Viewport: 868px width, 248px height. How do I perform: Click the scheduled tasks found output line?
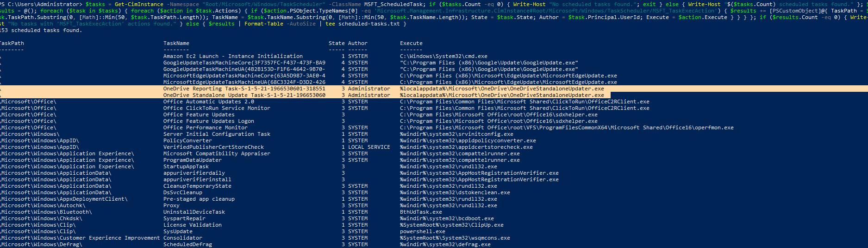[41, 30]
